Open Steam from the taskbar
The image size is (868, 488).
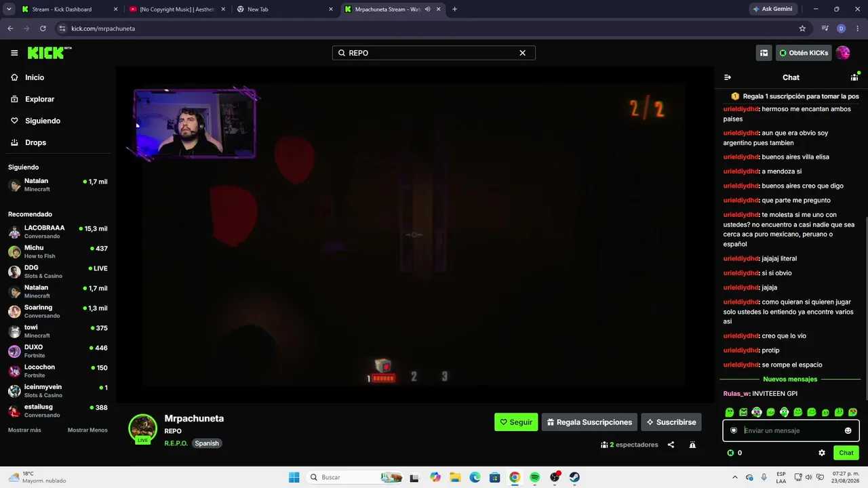coord(574,477)
